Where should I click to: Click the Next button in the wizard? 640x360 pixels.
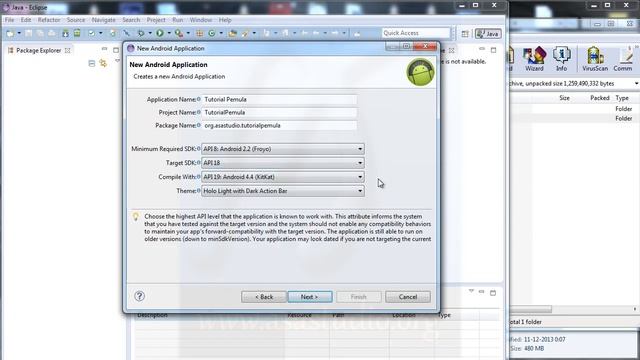point(310,297)
